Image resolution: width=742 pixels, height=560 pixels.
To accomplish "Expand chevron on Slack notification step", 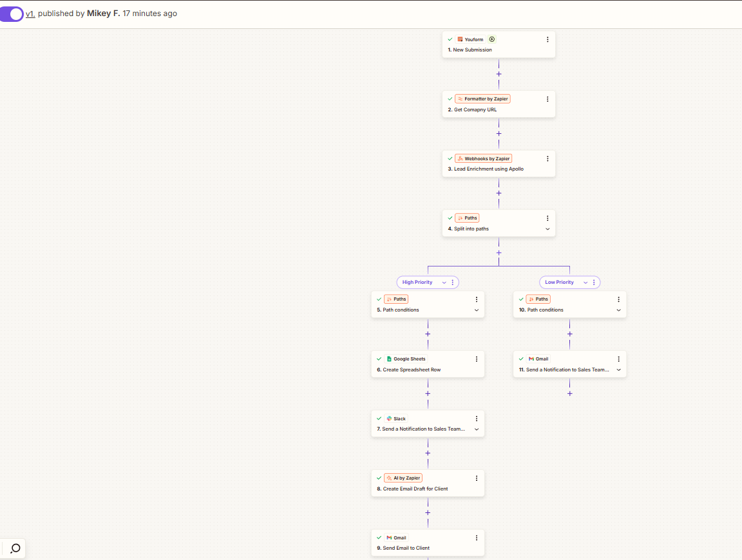I will click(x=477, y=429).
